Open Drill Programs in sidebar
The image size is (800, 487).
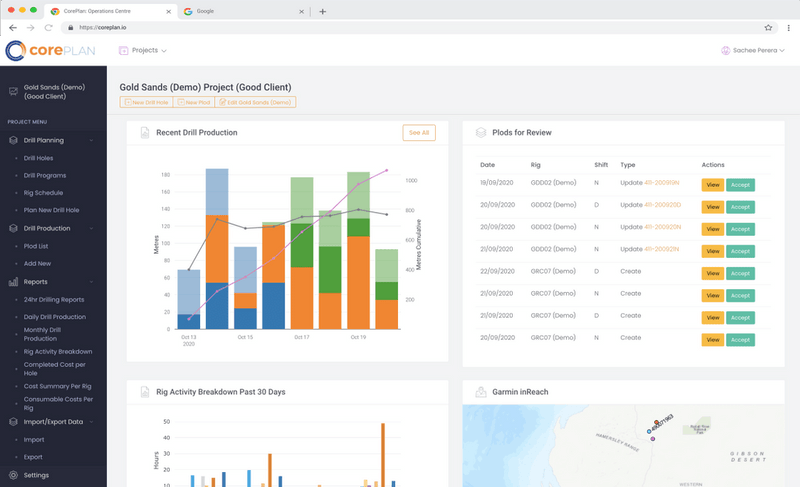click(x=45, y=175)
